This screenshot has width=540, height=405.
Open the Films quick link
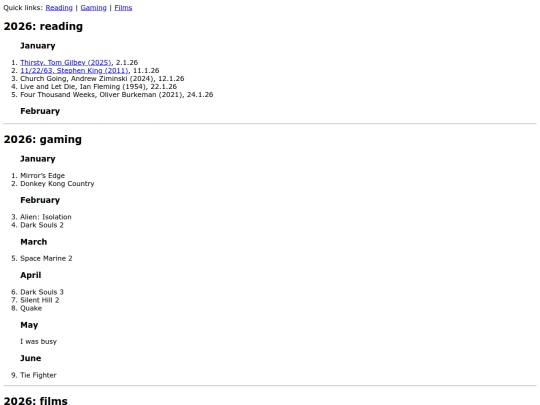[x=123, y=8]
